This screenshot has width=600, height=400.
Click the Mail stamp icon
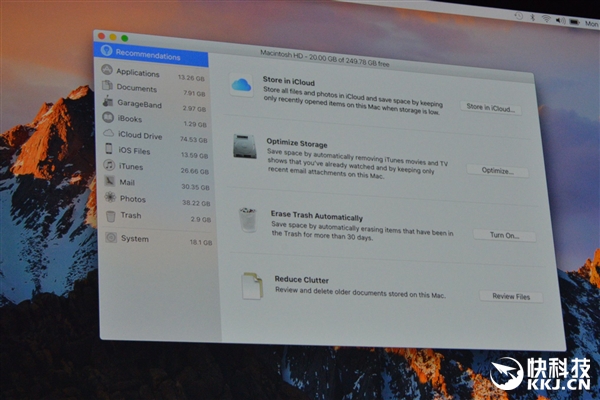pyautogui.click(x=110, y=181)
